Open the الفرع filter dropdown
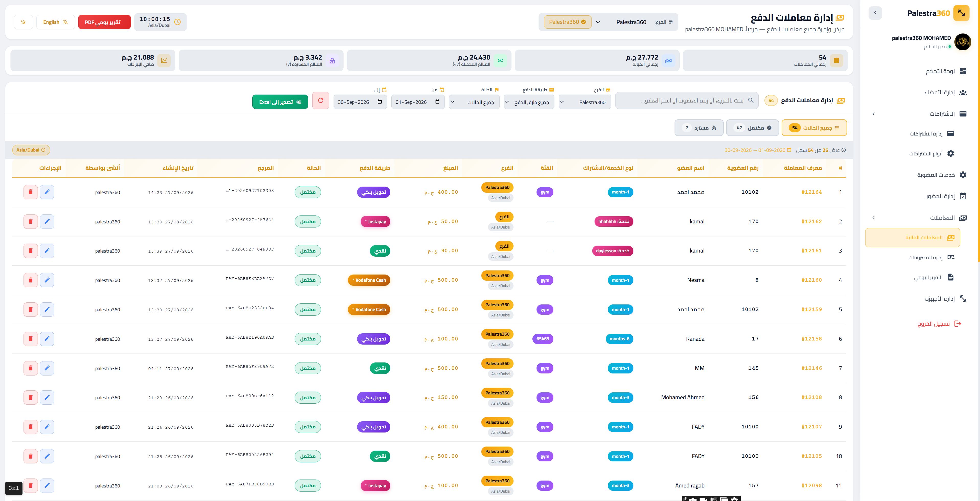Screen dimensions: 980x501 point(585,102)
